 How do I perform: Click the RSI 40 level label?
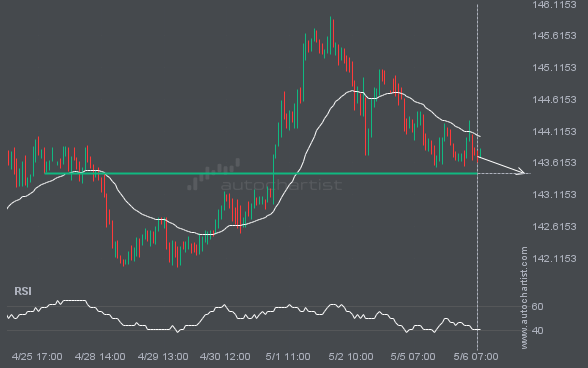[x=537, y=330]
